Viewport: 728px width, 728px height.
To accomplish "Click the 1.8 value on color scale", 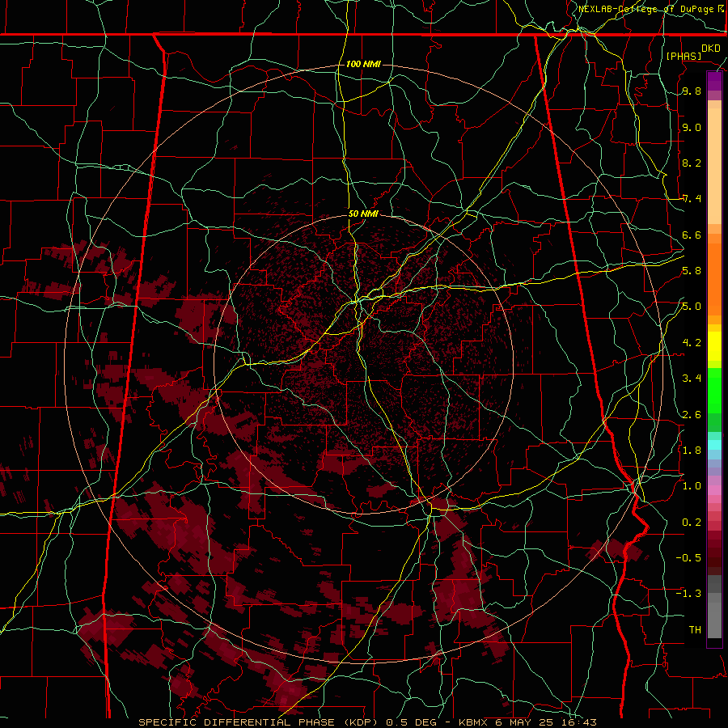I will coord(692,451).
